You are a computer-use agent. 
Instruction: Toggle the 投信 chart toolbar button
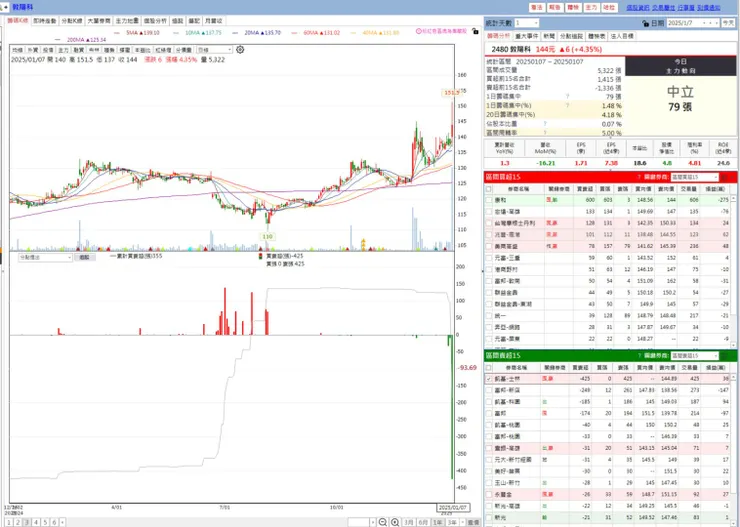coord(48,50)
